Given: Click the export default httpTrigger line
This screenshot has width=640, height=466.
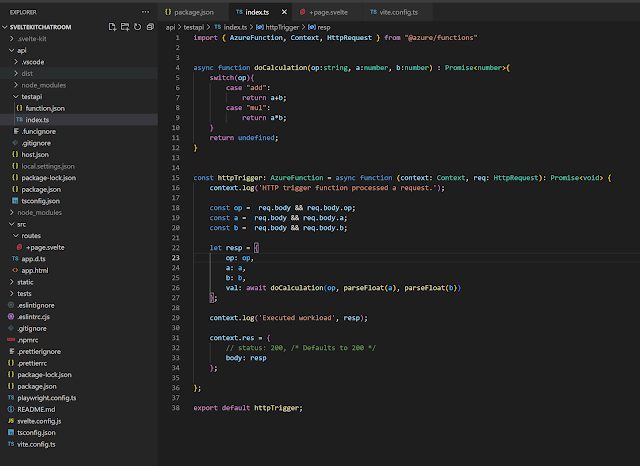Looking at the screenshot, I should click(248, 408).
